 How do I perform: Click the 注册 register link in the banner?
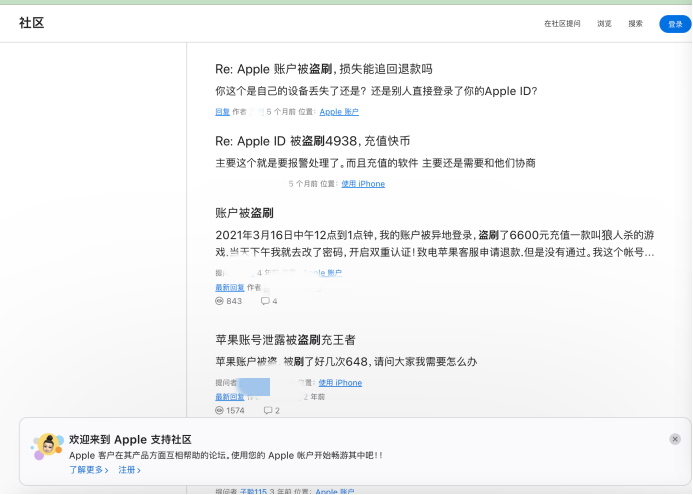point(129,470)
